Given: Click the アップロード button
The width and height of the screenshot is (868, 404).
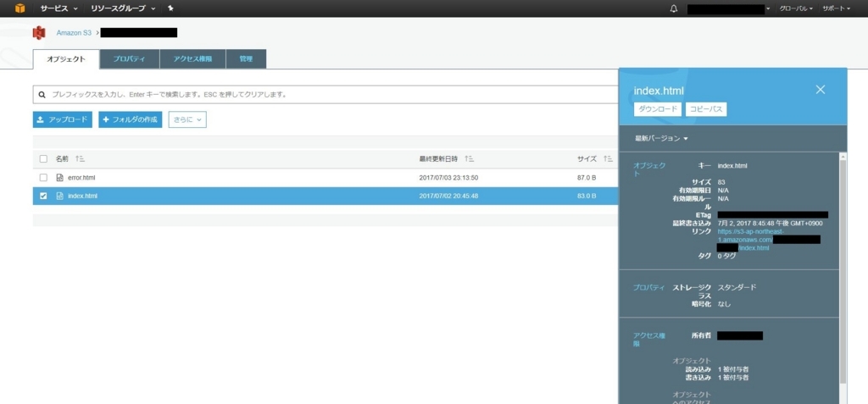Looking at the screenshot, I should click(x=63, y=119).
